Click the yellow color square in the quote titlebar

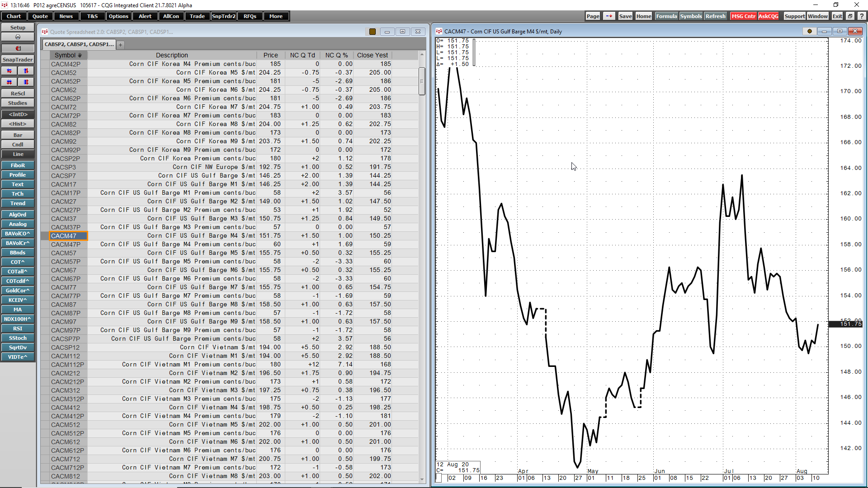pos(373,32)
